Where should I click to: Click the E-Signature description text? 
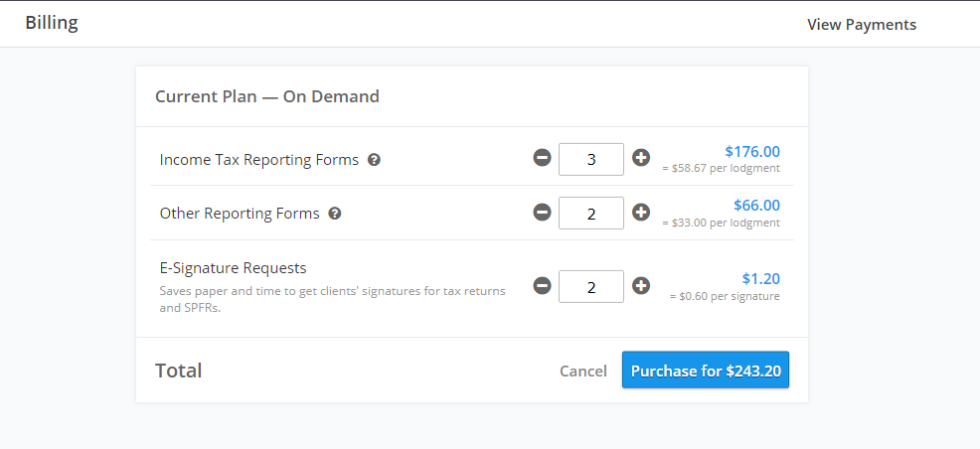[x=333, y=300]
